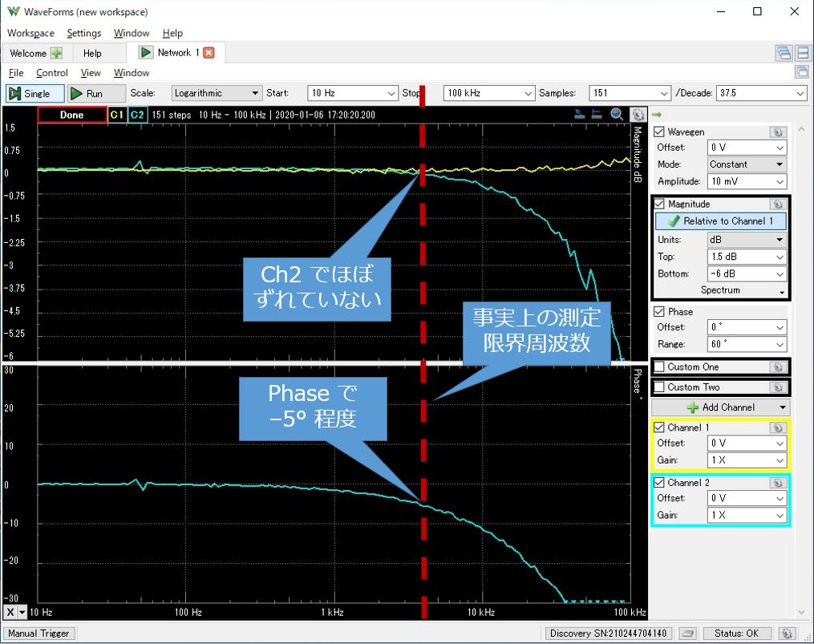Click green plus icon on Welcome tab
Screen dimensions: 814x644
56,54
